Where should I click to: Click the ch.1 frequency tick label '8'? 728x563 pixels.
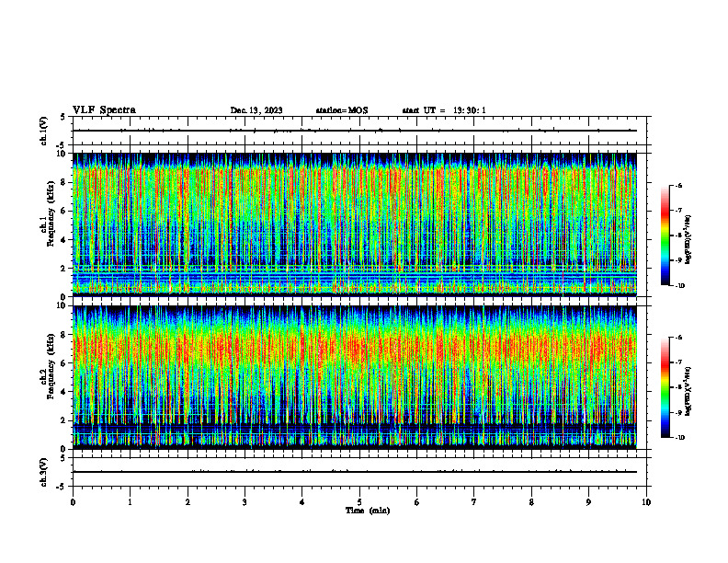pyautogui.click(x=64, y=182)
